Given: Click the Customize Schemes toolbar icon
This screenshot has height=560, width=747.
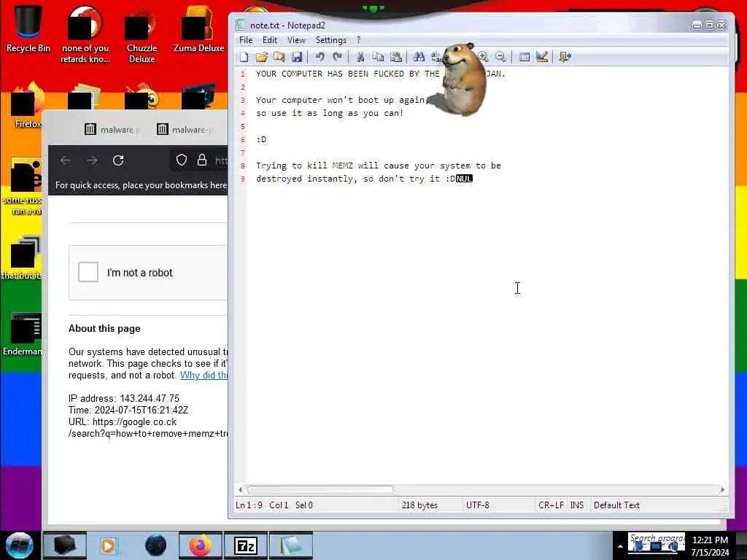Looking at the screenshot, I should click(542, 57).
